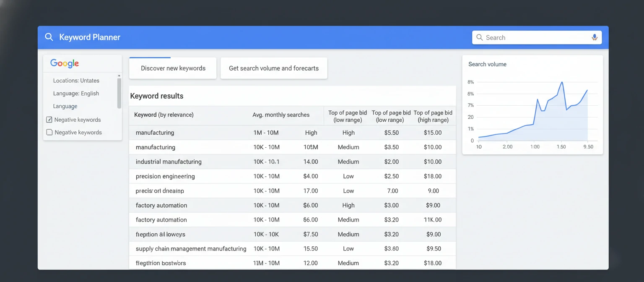
Task: Click the Top of page bid (high range) header
Action: (x=433, y=116)
